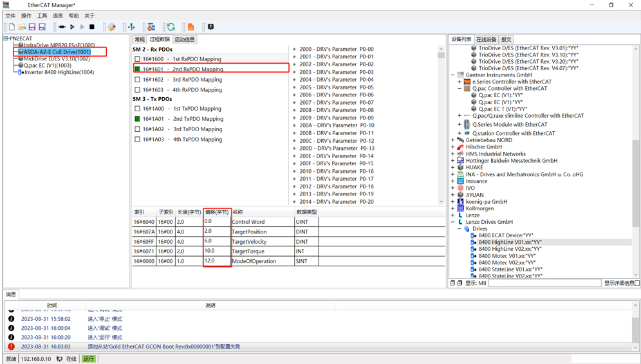The width and height of the screenshot is (641, 364).
Task: Save As with the second purple disk icon
Action: click(x=42, y=27)
